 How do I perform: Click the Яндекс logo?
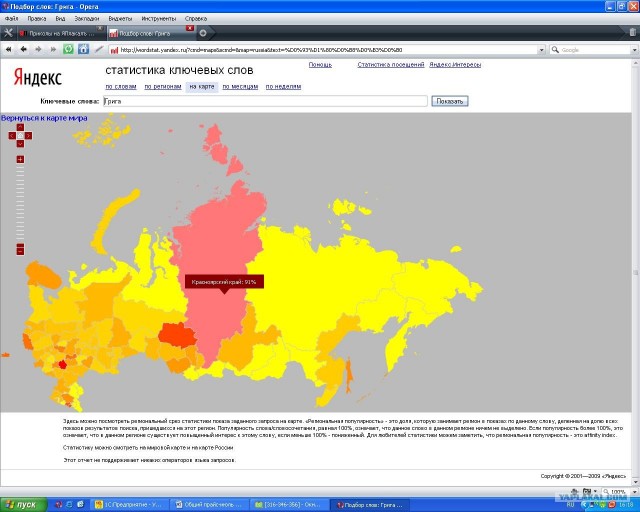point(38,77)
